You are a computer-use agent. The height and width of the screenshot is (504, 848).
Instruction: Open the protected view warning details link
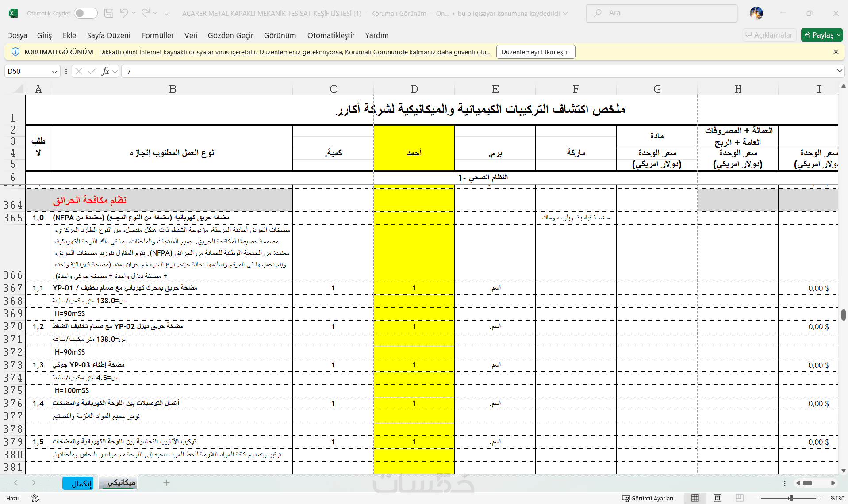(294, 52)
